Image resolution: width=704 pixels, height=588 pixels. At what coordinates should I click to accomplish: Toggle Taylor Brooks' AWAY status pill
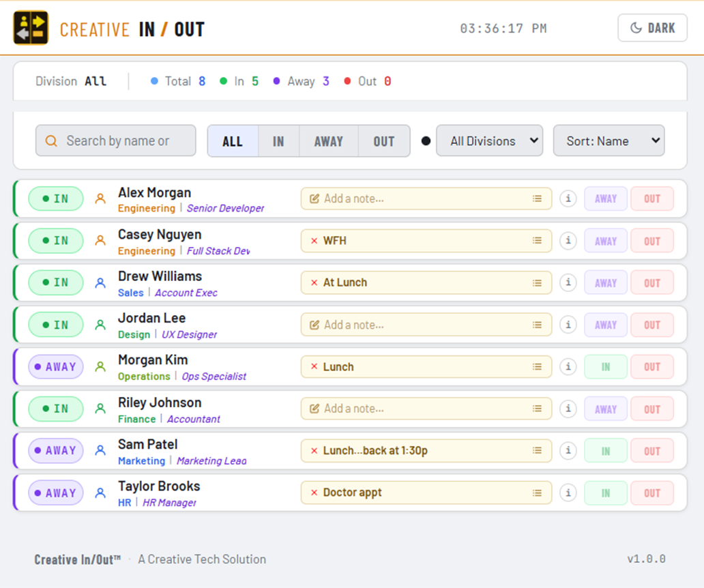click(x=56, y=493)
